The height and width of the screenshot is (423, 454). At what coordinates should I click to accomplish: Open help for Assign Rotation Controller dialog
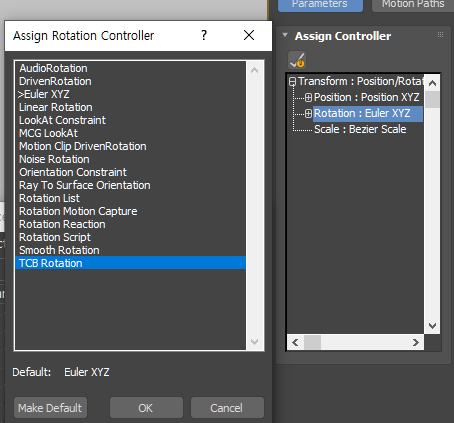[x=204, y=35]
